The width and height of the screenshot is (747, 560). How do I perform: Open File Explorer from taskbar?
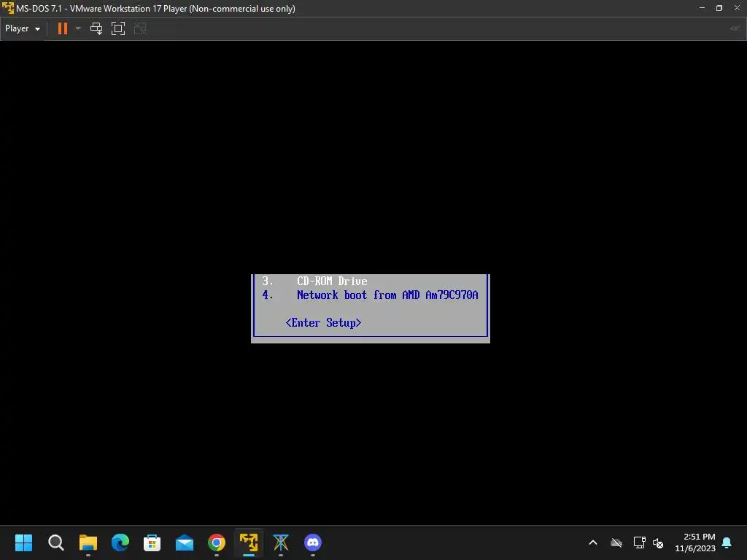pos(88,542)
